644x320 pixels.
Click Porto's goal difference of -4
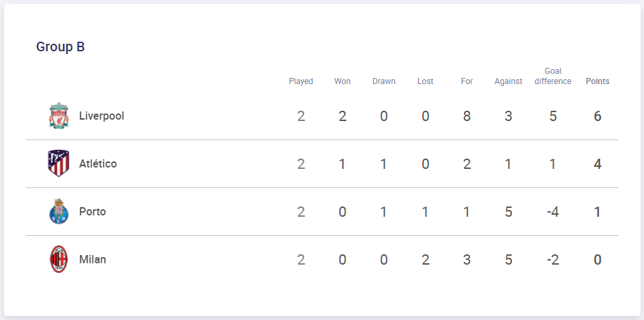[553, 212]
